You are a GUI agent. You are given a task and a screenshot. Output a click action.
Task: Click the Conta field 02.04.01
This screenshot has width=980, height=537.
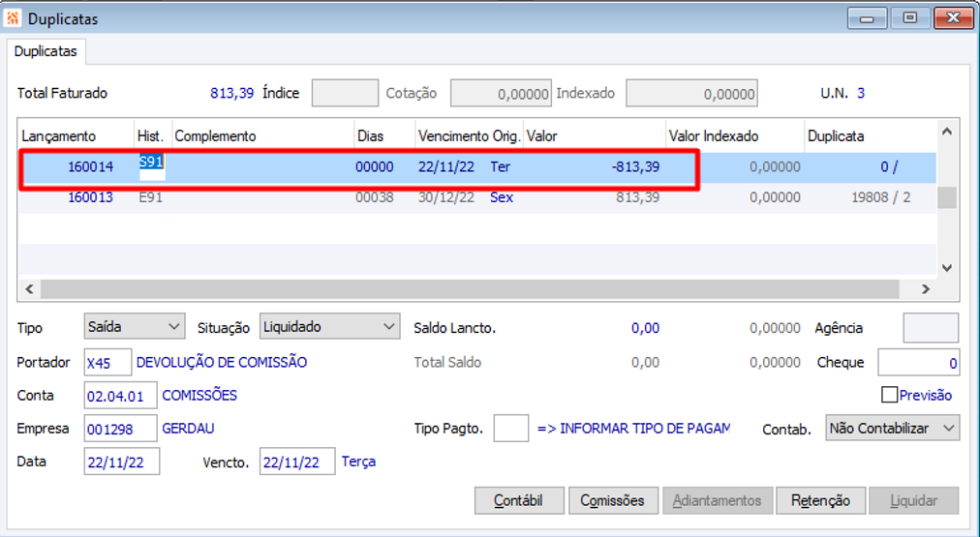pos(120,396)
